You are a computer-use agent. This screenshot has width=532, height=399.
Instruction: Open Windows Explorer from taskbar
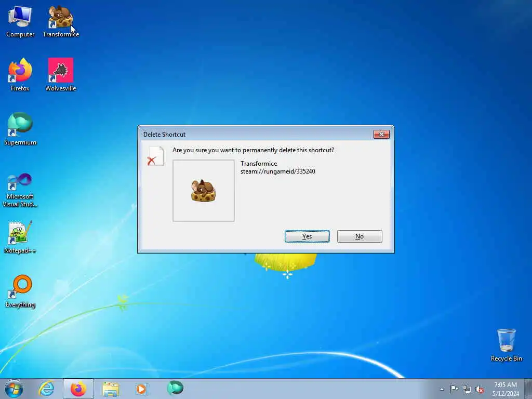click(111, 389)
